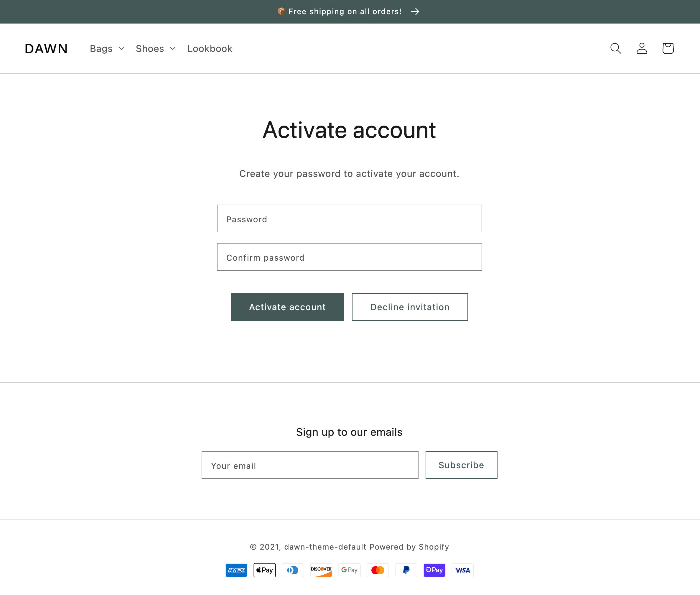Click the account login person icon
This screenshot has width=700, height=595.
coord(642,49)
